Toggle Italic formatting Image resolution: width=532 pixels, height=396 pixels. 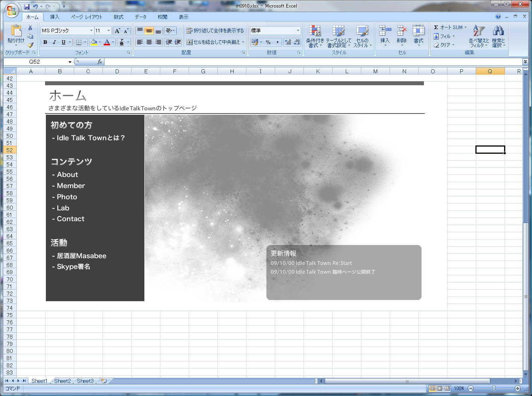(x=54, y=42)
